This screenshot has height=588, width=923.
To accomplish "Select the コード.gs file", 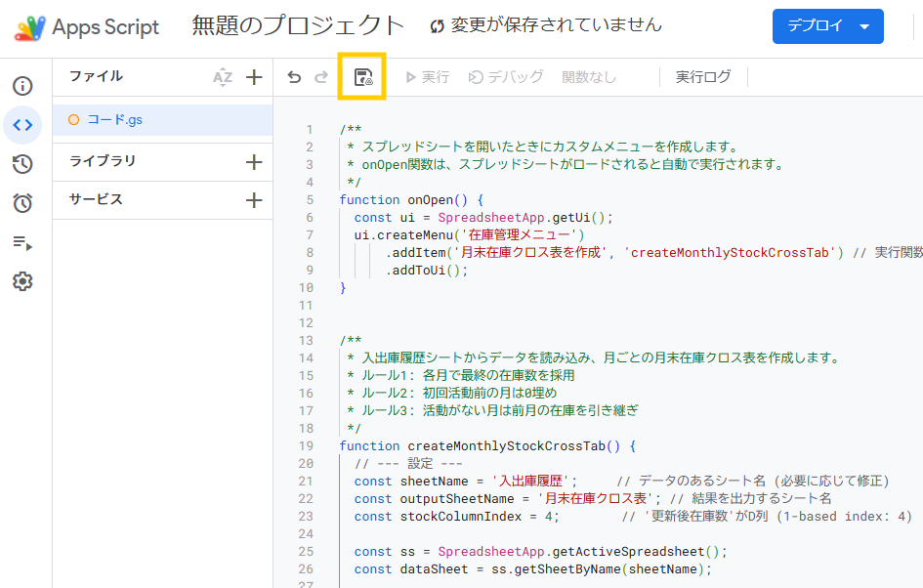I will point(115,120).
